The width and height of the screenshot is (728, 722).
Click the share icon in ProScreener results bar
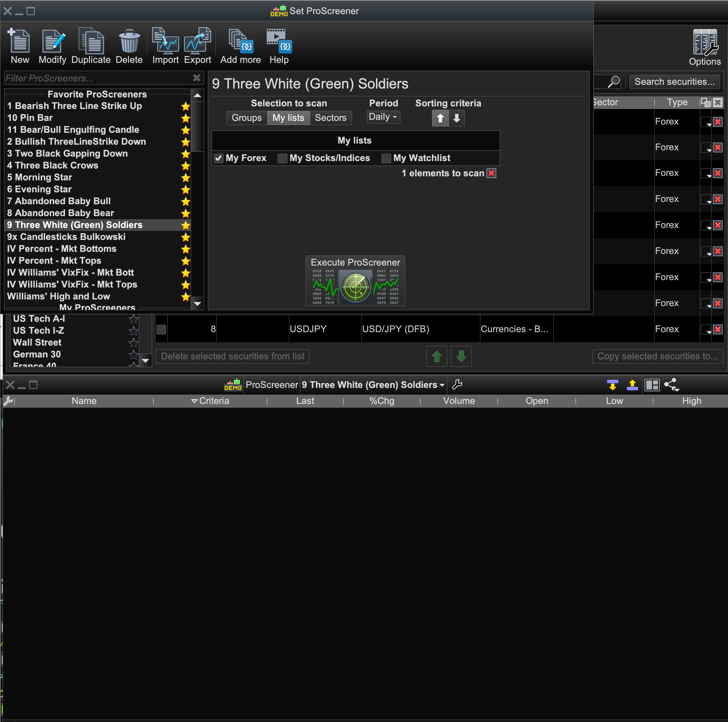(x=671, y=385)
